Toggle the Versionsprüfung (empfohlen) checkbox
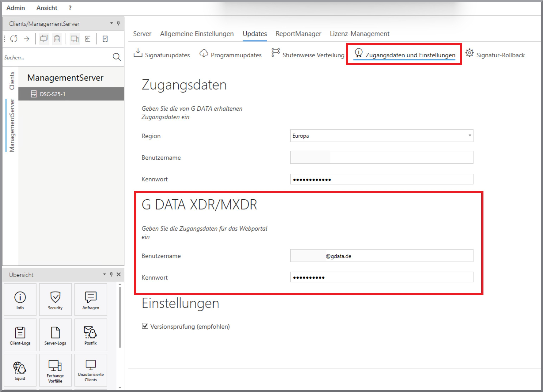Image resolution: width=543 pixels, height=392 pixels. (x=145, y=326)
